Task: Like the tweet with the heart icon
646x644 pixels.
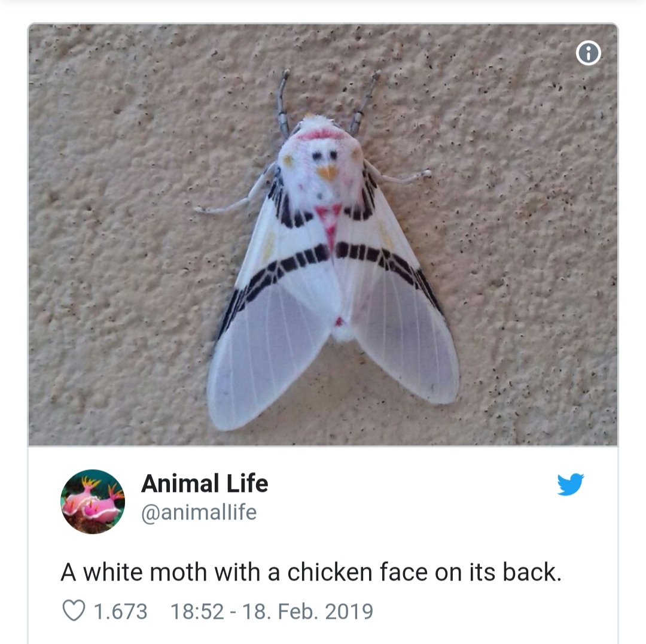Action: coord(74,611)
